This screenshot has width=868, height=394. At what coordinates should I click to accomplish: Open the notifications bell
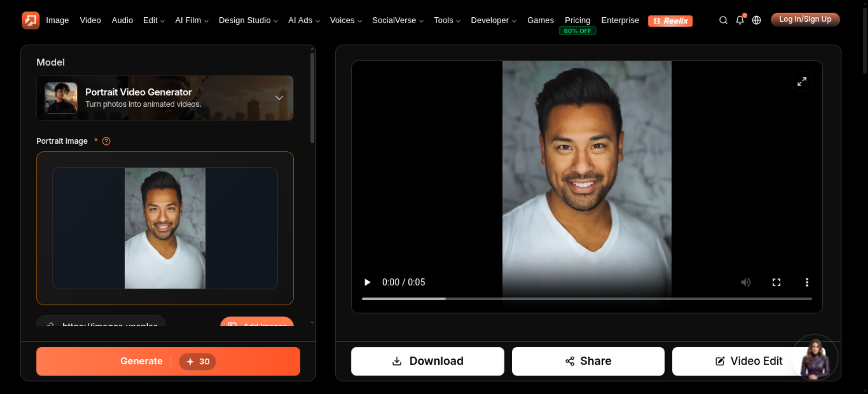[740, 20]
